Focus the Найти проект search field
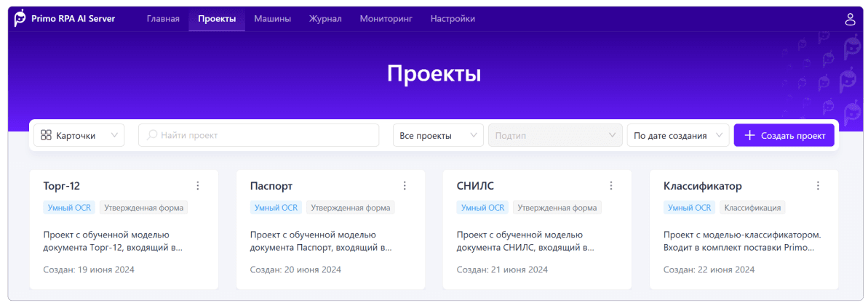Screen dimensions: 868x308 258,135
